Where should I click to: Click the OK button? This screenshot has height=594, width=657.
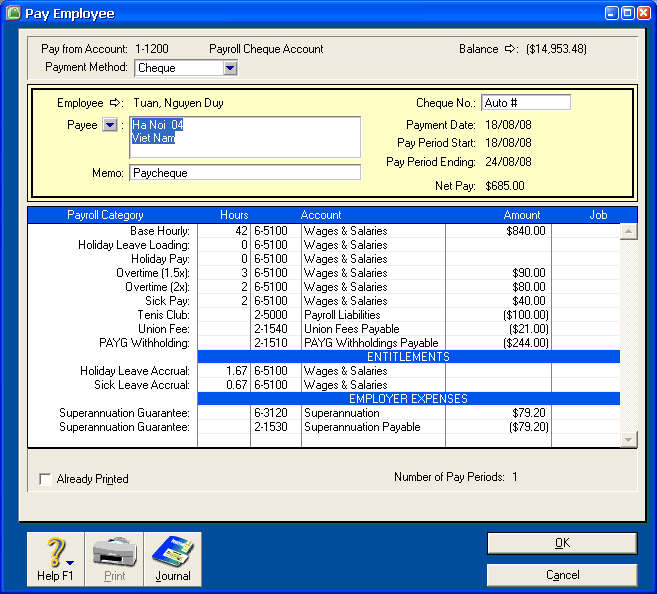561,543
